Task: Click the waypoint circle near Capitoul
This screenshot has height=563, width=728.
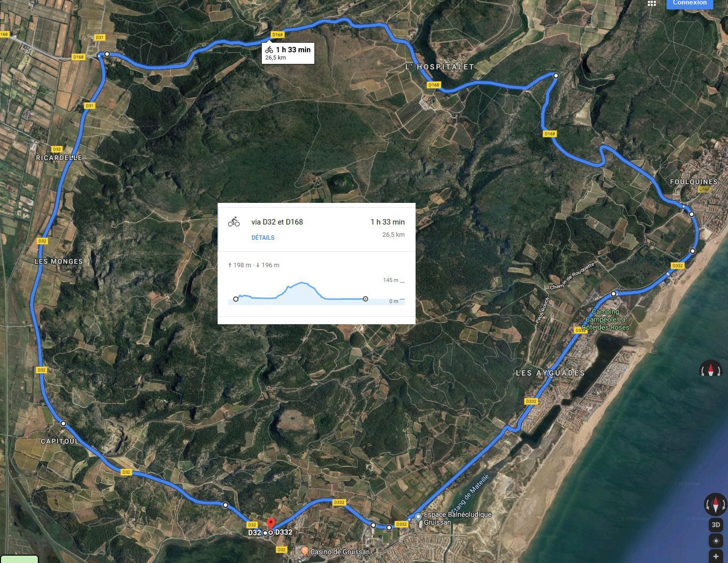Action: [x=63, y=423]
